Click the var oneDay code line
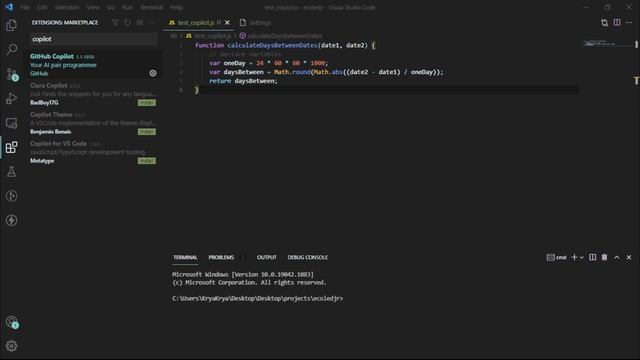This screenshot has width=640, height=360. pyautogui.click(x=268, y=63)
